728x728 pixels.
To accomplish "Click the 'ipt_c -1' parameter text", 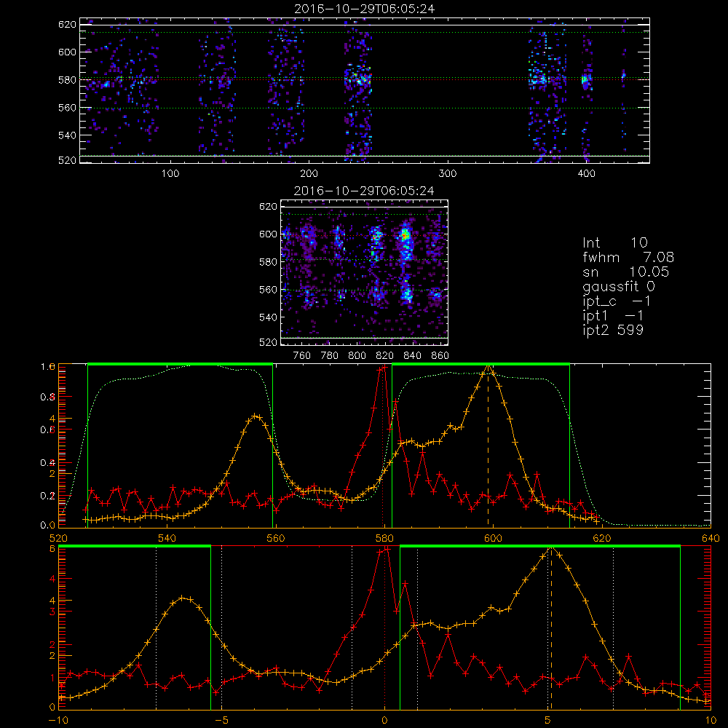I will [617, 301].
